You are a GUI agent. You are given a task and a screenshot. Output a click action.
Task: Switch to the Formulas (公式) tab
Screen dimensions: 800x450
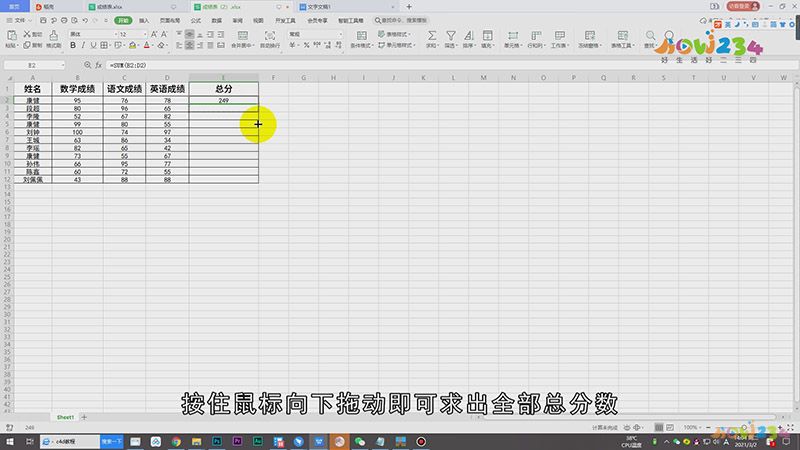[x=195, y=20]
